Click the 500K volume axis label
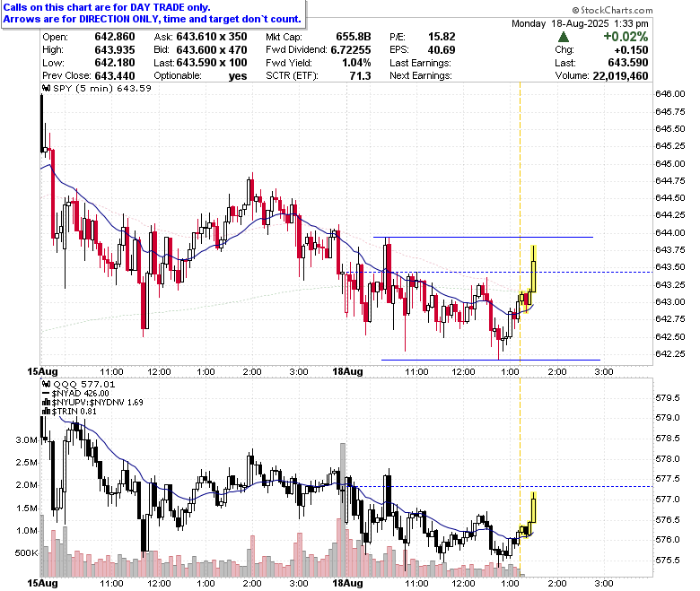The width and height of the screenshot is (700, 591). [x=26, y=553]
